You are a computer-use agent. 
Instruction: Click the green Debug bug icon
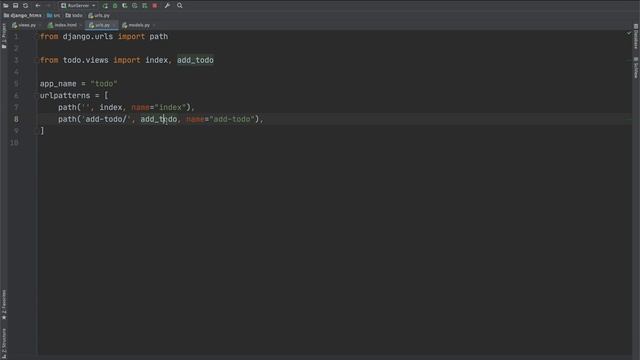click(115, 6)
